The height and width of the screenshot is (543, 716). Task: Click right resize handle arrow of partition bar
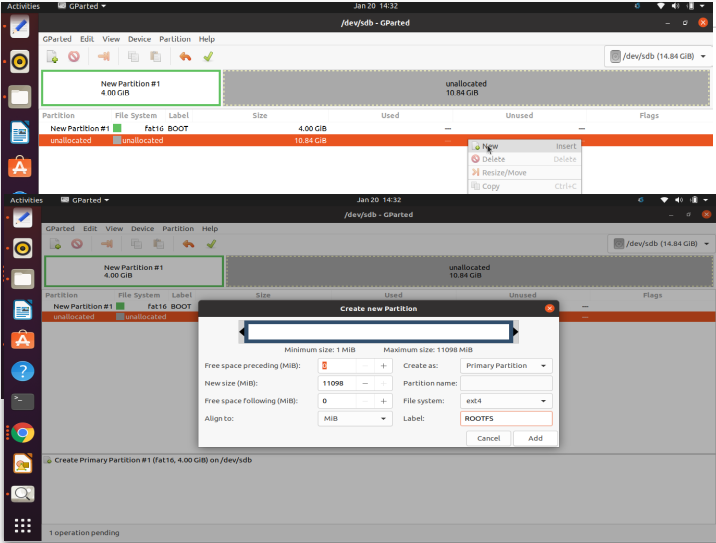pyautogui.click(x=516, y=332)
